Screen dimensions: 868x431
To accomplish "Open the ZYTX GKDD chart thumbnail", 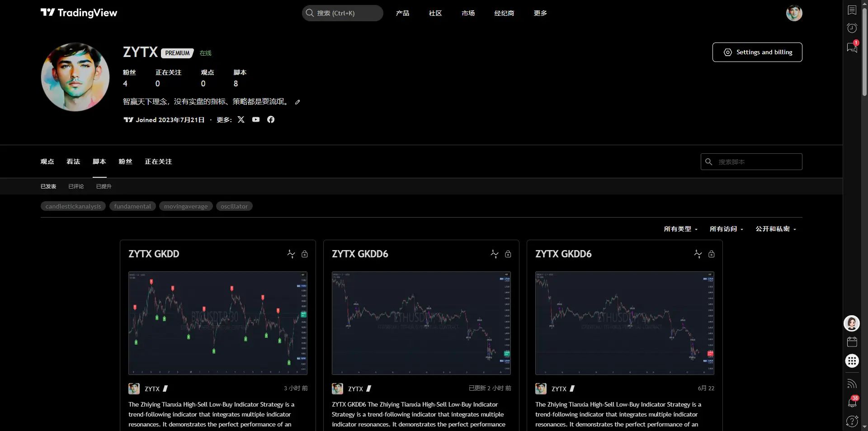I will pos(218,323).
